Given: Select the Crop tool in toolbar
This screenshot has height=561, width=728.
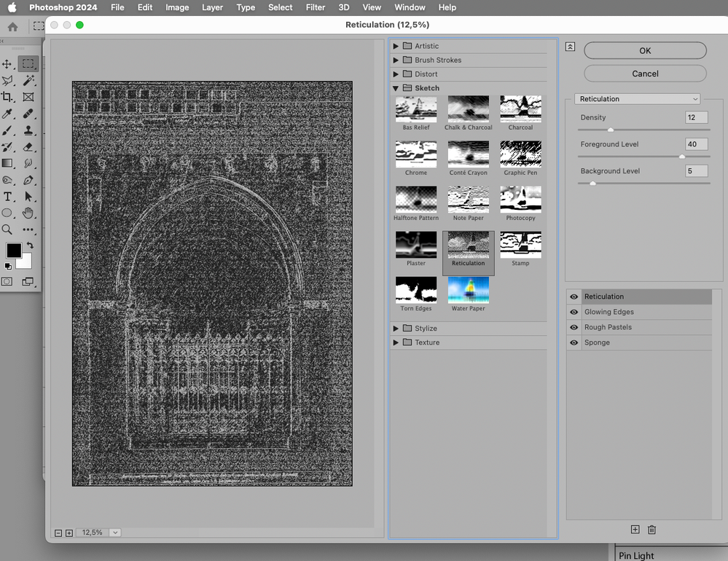Looking at the screenshot, I should pyautogui.click(x=8, y=97).
